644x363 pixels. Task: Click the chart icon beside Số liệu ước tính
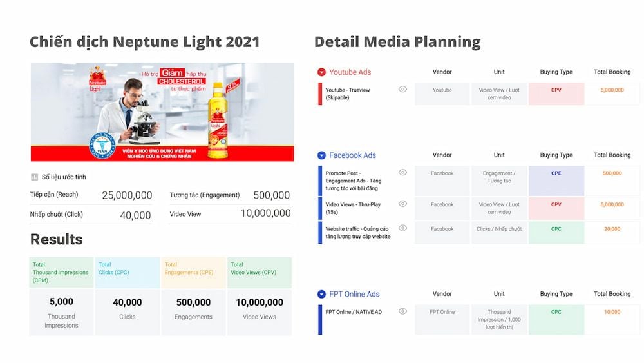point(35,177)
